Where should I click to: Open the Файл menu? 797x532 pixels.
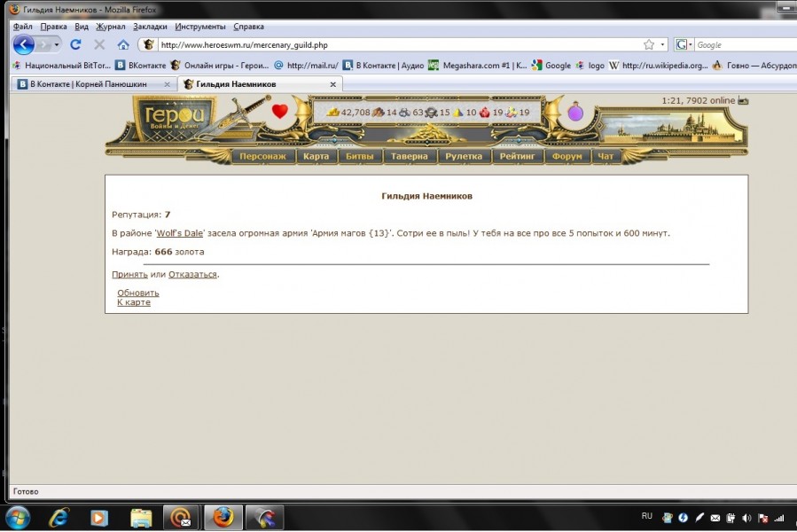point(23,27)
